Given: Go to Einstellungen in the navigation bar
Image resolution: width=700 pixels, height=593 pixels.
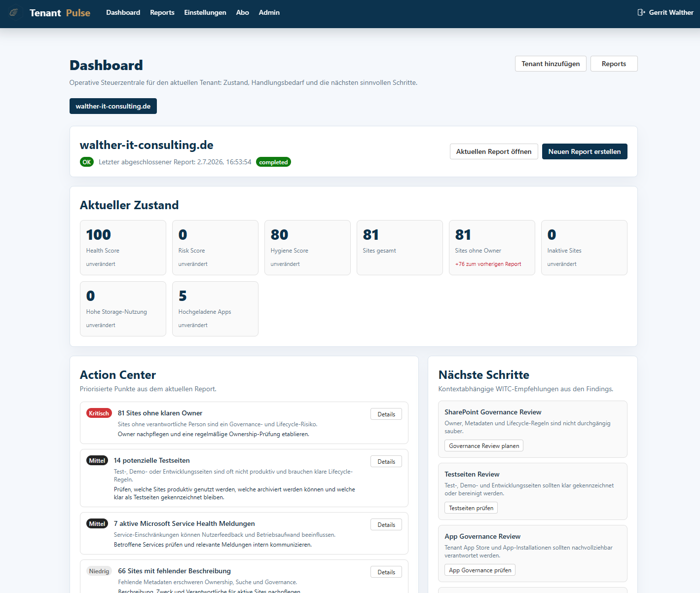Looking at the screenshot, I should (205, 12).
